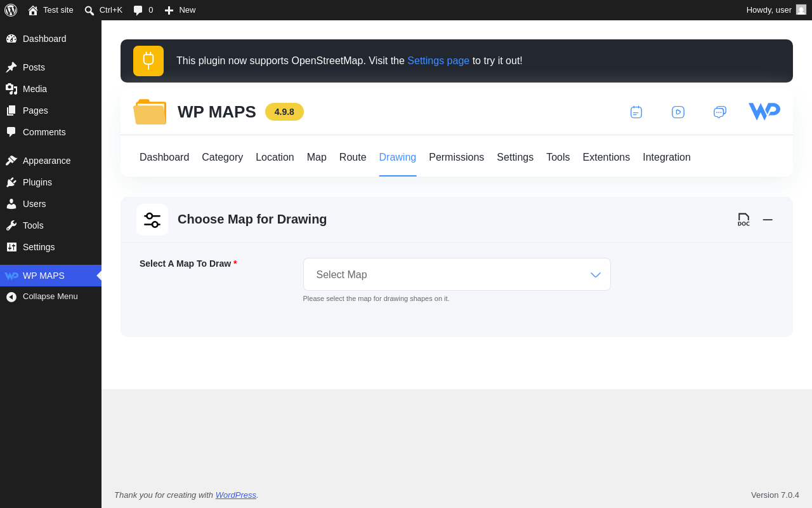Click the Version 7.0.4 footer text

pyautogui.click(x=775, y=495)
